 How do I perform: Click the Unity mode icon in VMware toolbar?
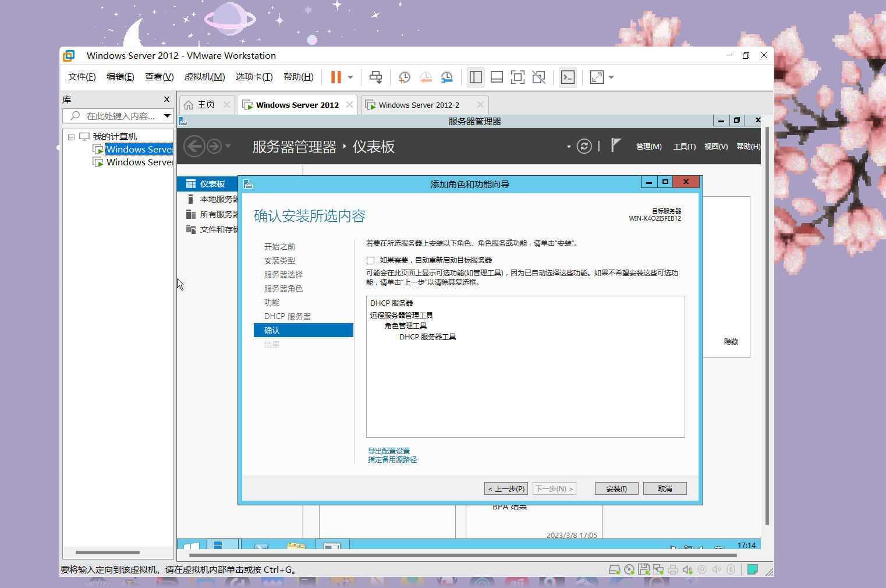(539, 77)
